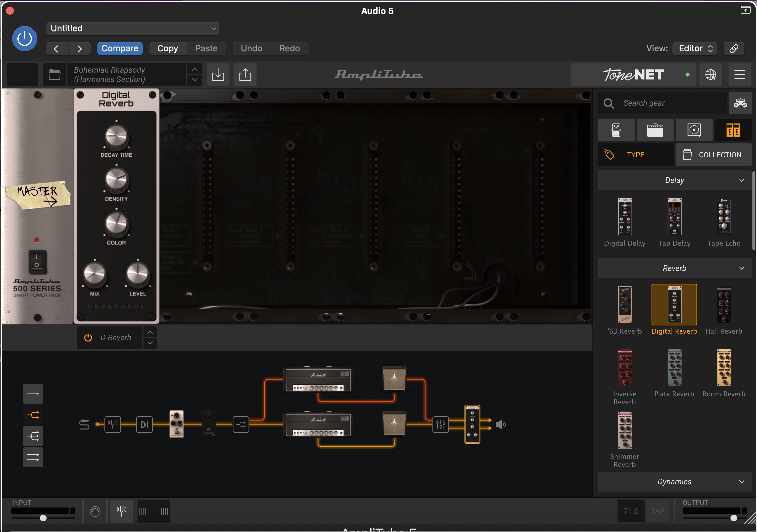Open the ToneNET panel
Screen dimensions: 757x532
coord(633,75)
